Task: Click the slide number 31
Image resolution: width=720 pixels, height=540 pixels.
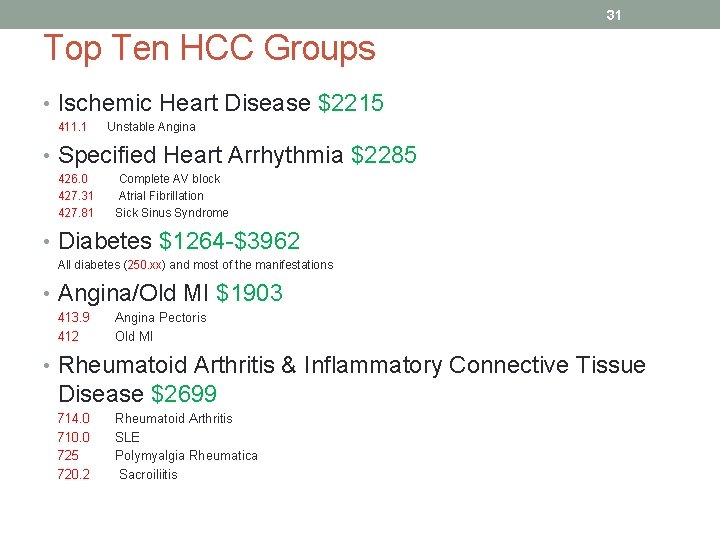Action: pos(613,15)
